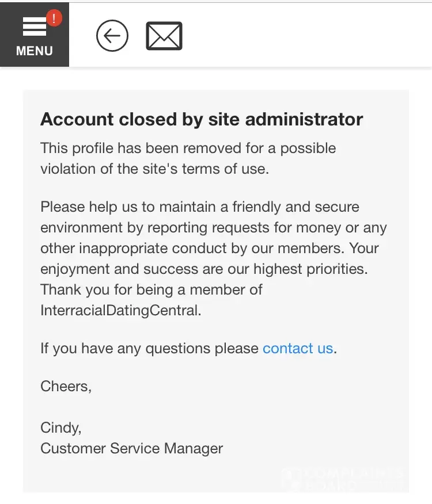The width and height of the screenshot is (432, 504).
Task: Go back using the circled arrow
Action: (x=112, y=36)
